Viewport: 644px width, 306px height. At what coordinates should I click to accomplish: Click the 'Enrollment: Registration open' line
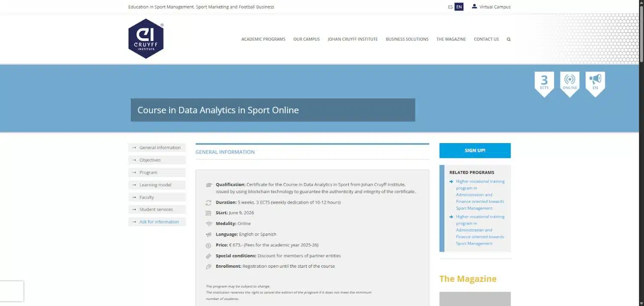click(x=275, y=266)
